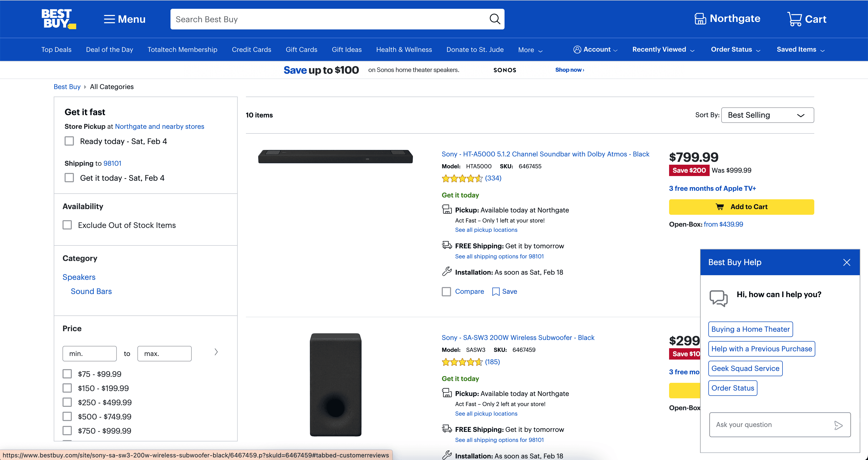Go to Top Deals
The width and height of the screenshot is (868, 460).
(x=56, y=50)
